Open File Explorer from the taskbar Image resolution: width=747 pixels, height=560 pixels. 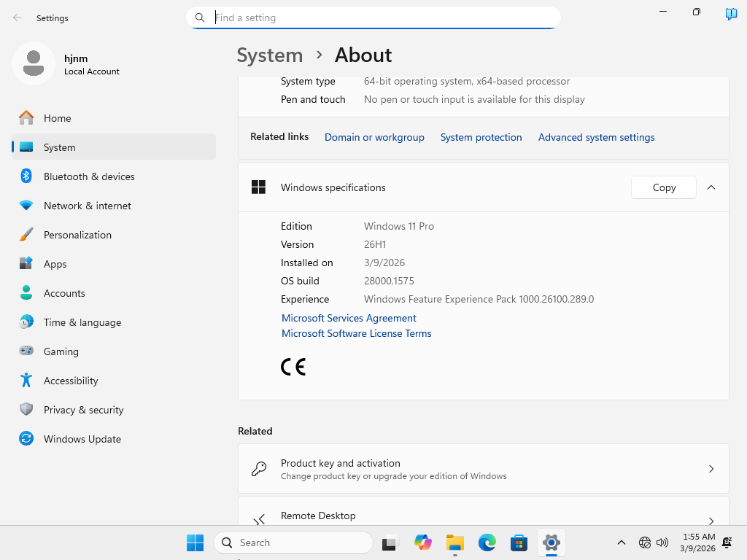point(455,542)
